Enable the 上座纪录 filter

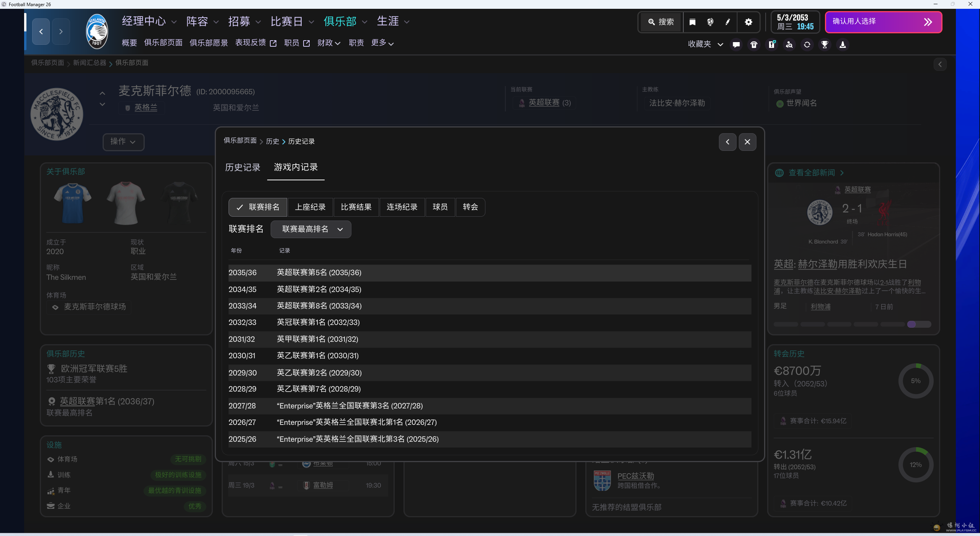click(310, 207)
